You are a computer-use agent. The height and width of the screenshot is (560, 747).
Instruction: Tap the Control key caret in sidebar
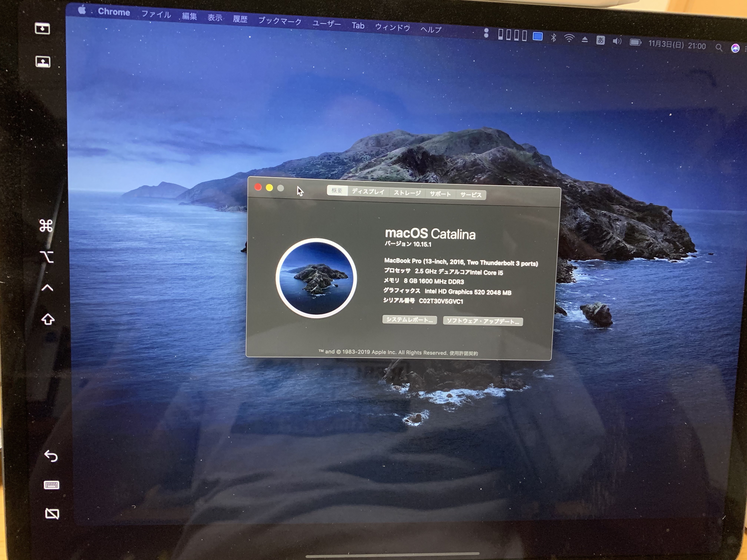(47, 288)
